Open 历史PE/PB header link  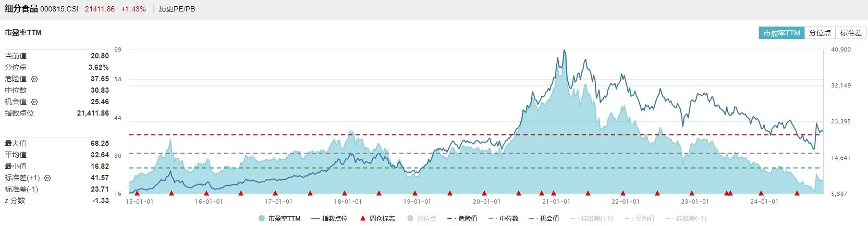tap(177, 9)
